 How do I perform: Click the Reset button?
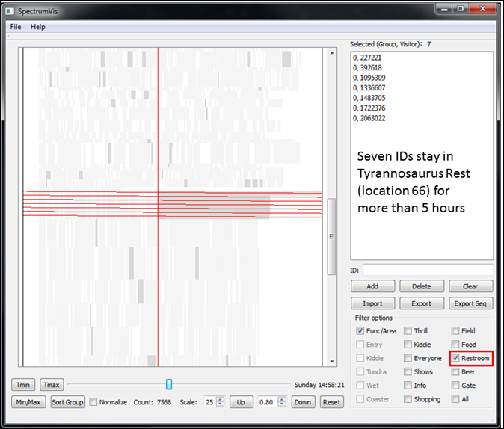331,402
